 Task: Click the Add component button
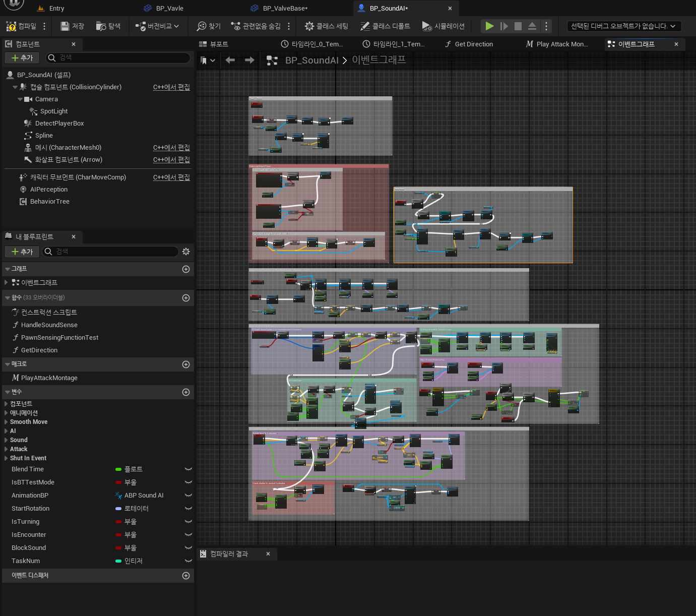click(22, 58)
